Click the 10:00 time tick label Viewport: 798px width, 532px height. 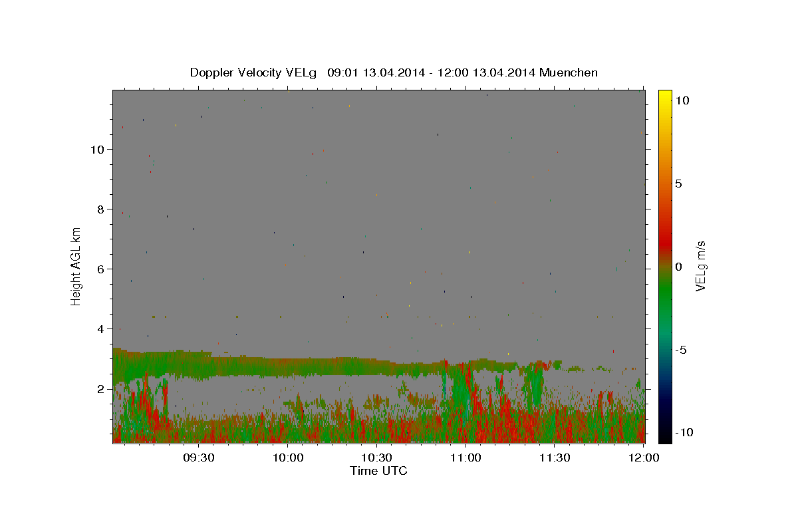coord(288,458)
